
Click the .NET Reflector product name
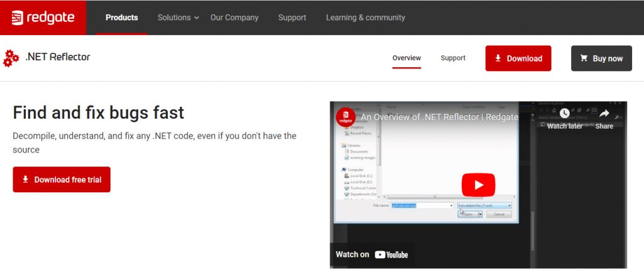point(58,57)
